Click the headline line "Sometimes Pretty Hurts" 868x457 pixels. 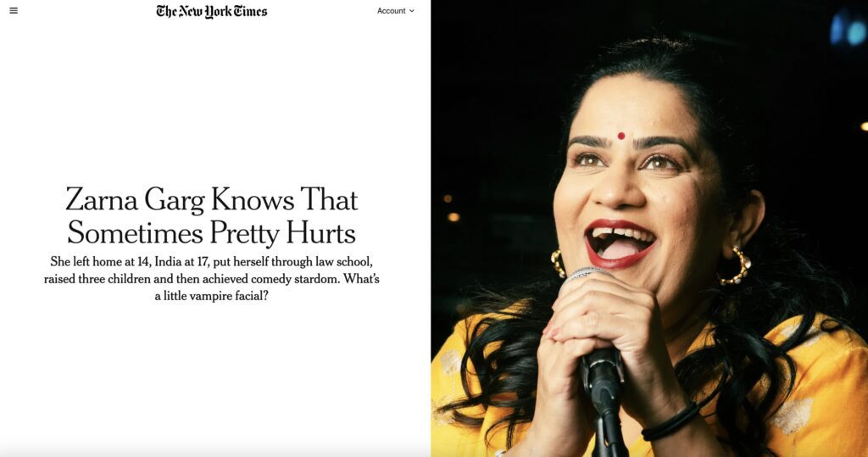[x=211, y=232]
